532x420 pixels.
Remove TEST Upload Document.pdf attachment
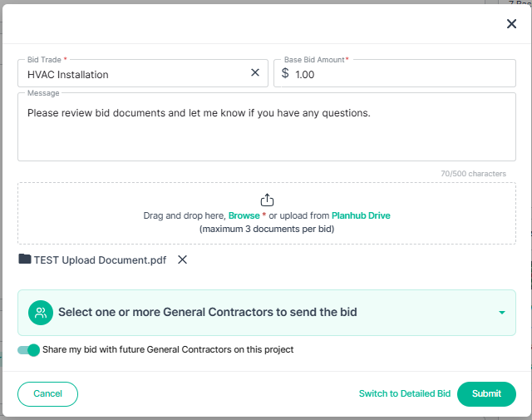coord(183,259)
